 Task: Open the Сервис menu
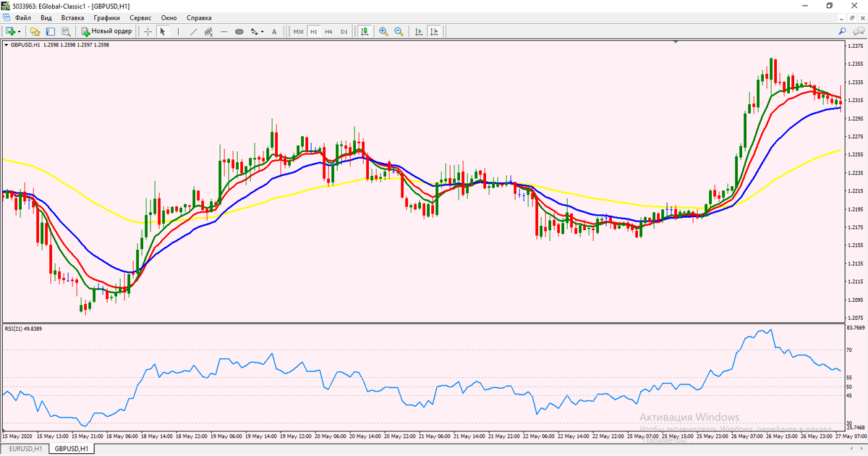click(140, 17)
